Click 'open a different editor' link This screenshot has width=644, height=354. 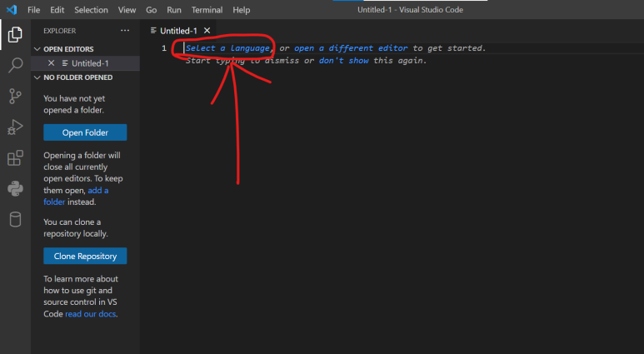pyautogui.click(x=351, y=48)
